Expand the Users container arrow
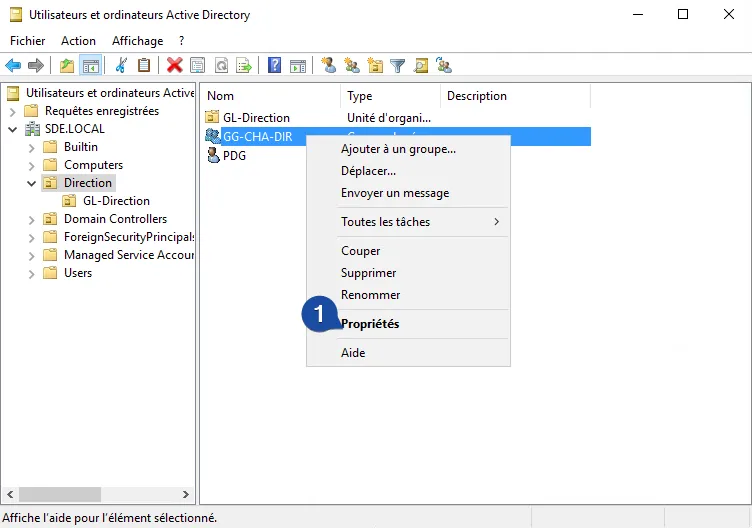 pyautogui.click(x=32, y=273)
